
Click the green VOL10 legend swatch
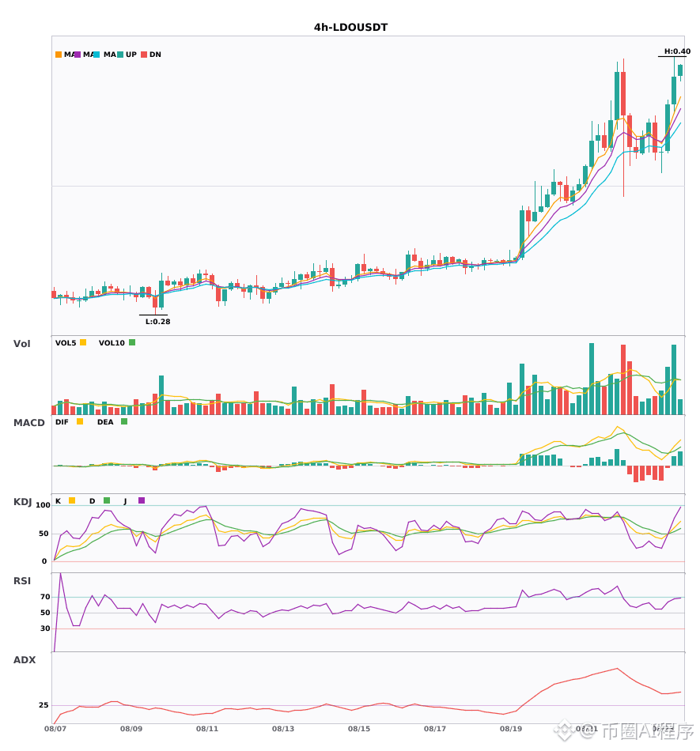click(x=132, y=342)
